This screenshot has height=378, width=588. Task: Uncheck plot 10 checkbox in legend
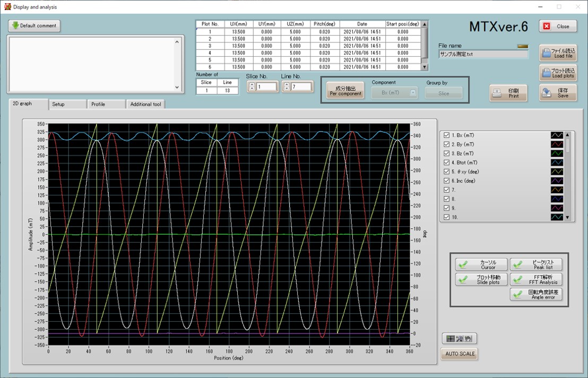pos(446,217)
